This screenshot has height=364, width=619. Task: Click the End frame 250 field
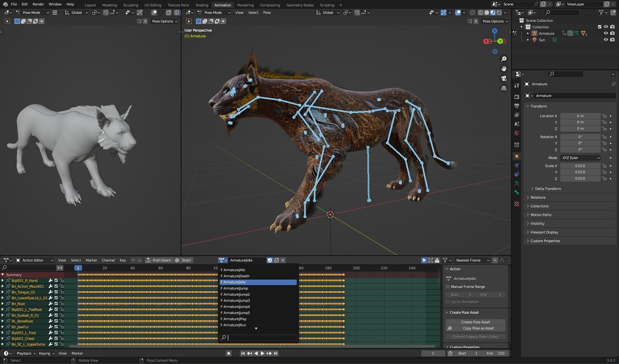(x=495, y=353)
